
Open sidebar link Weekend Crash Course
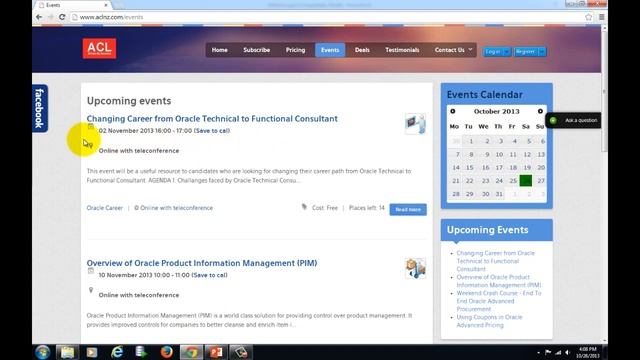click(498, 301)
